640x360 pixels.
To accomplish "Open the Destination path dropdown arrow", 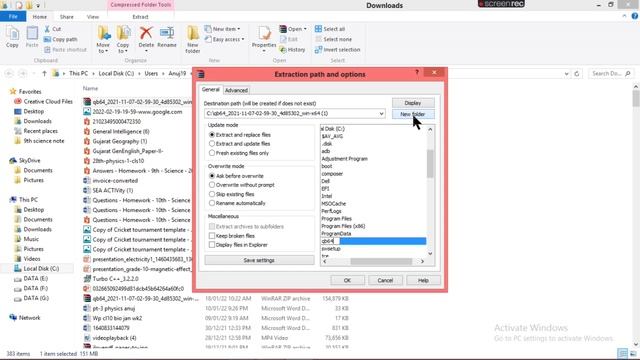I will 381,113.
